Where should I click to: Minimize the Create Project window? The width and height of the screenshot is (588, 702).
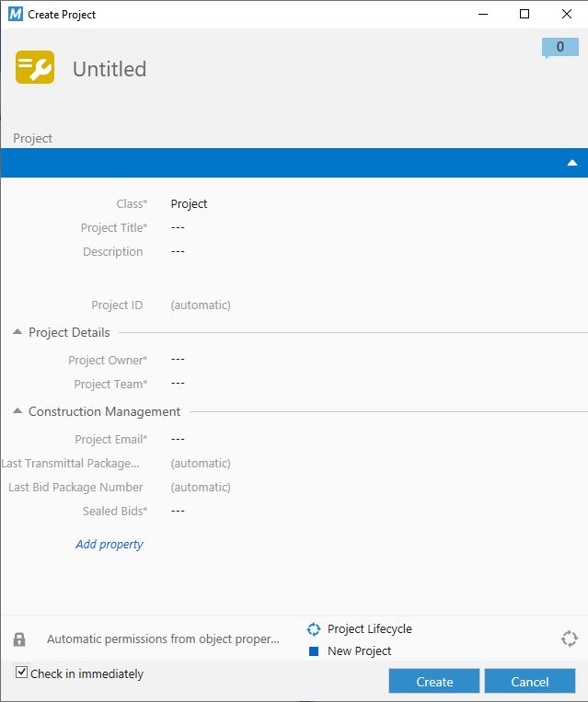coord(483,15)
